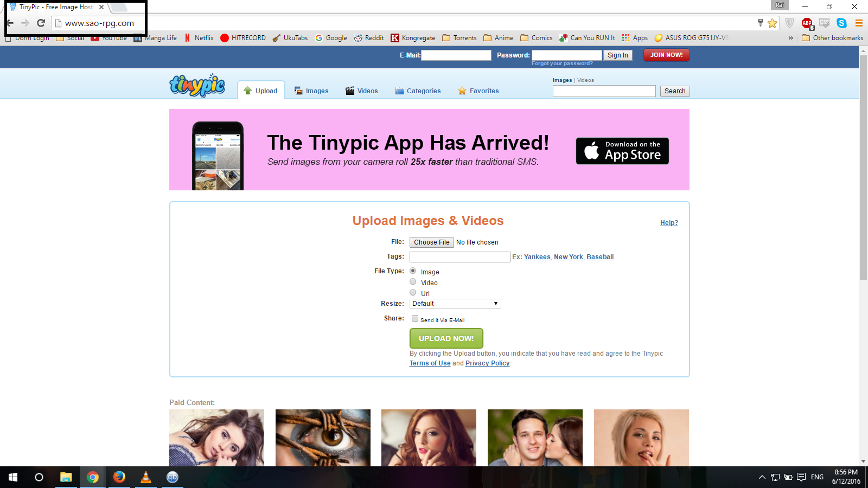
Task: Focus the E-Mail input field
Action: 456,55
